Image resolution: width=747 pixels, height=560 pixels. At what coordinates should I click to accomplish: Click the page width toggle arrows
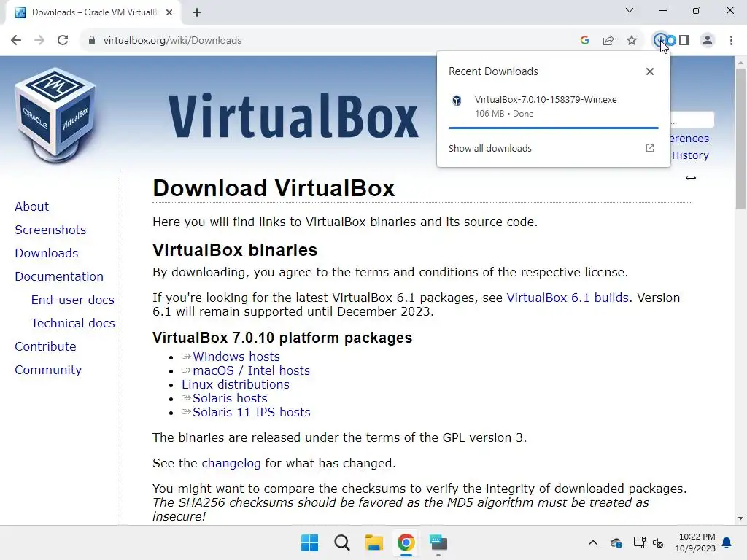[x=691, y=178]
